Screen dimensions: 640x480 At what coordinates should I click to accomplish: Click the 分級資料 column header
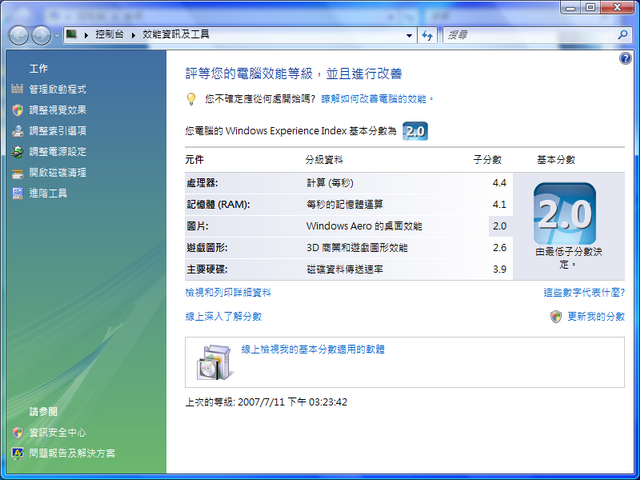pyautogui.click(x=324, y=160)
